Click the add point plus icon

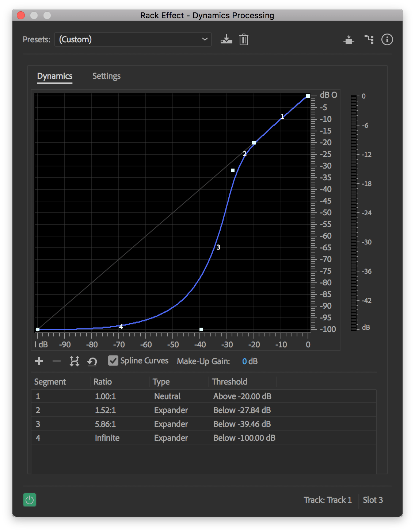tap(39, 361)
